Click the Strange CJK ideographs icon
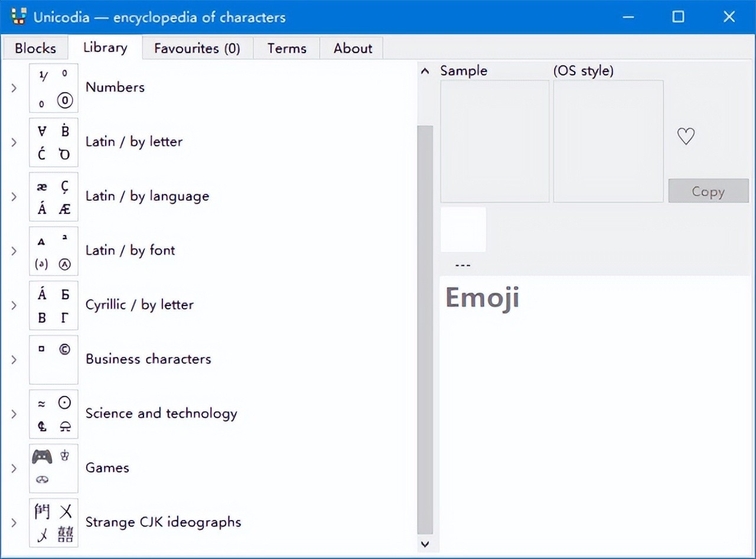The image size is (756, 559). tap(53, 523)
